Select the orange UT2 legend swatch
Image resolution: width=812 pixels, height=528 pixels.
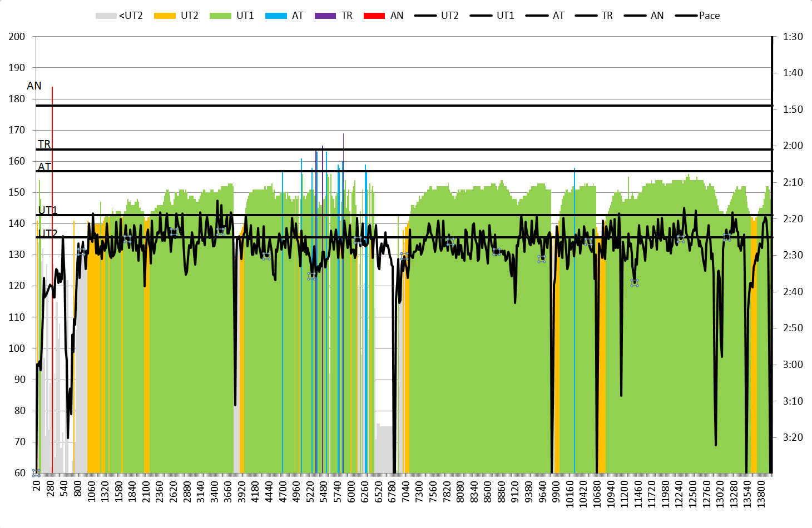[164, 16]
